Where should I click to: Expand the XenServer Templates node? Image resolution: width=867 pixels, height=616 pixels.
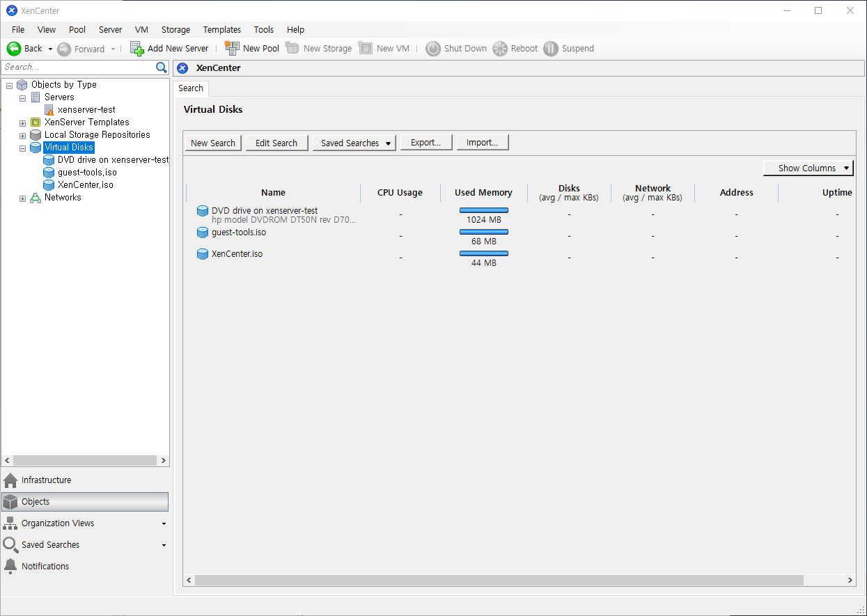22,123
